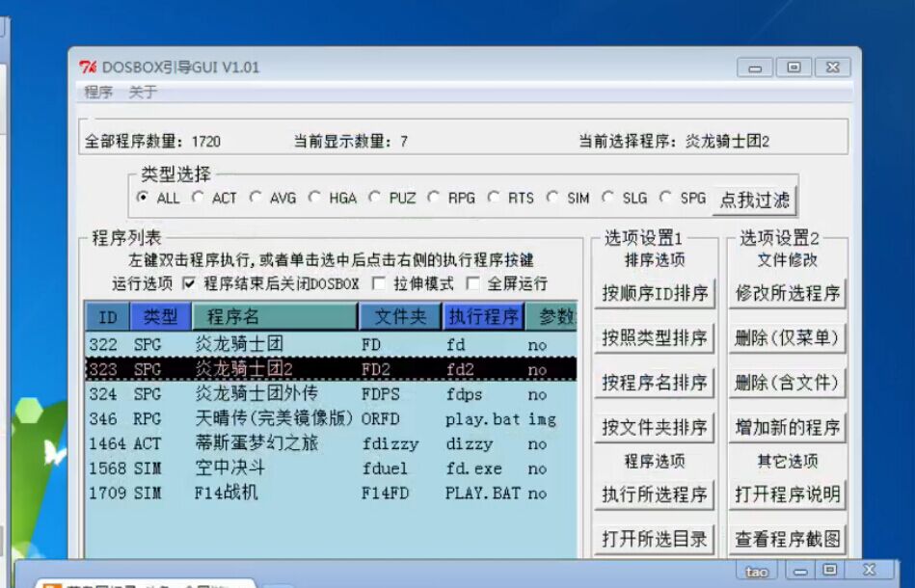The image size is (915, 588).
Task: Click the 点我过滤 filter button
Action: click(754, 200)
